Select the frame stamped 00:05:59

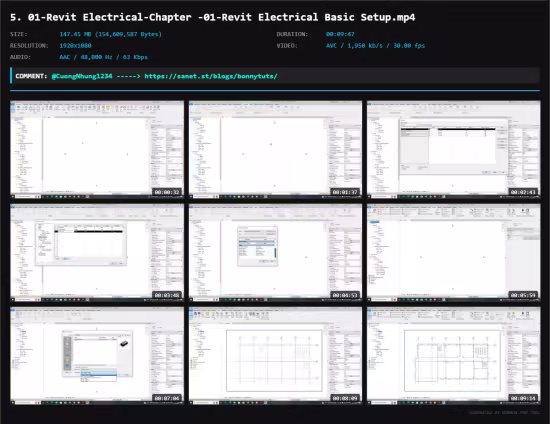click(x=454, y=253)
